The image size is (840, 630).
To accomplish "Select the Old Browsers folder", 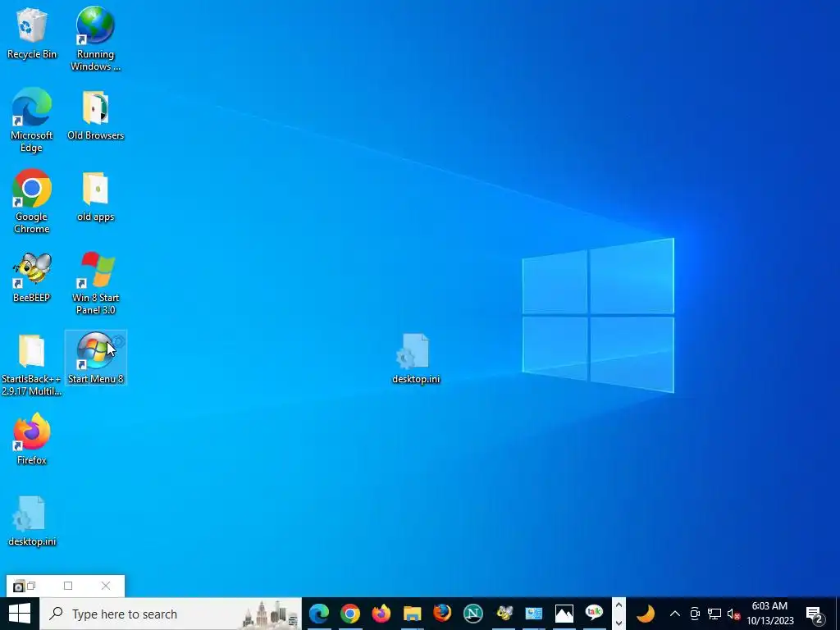I will pos(95,115).
